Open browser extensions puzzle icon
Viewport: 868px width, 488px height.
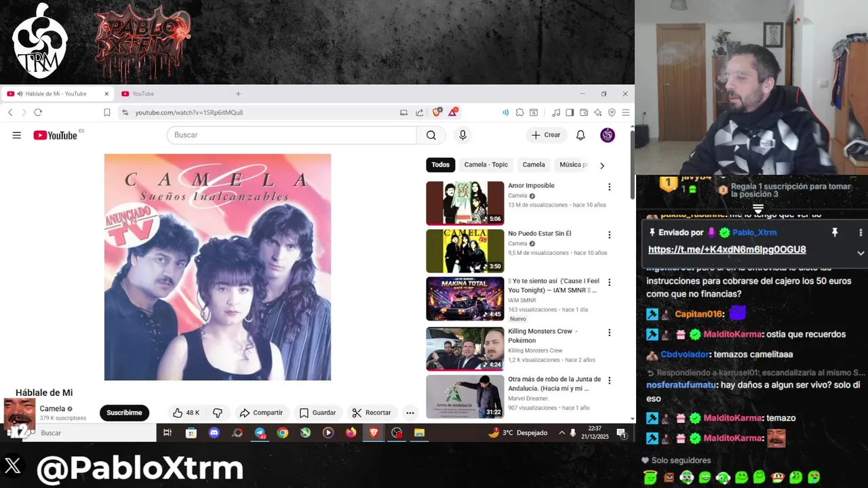pos(519,113)
